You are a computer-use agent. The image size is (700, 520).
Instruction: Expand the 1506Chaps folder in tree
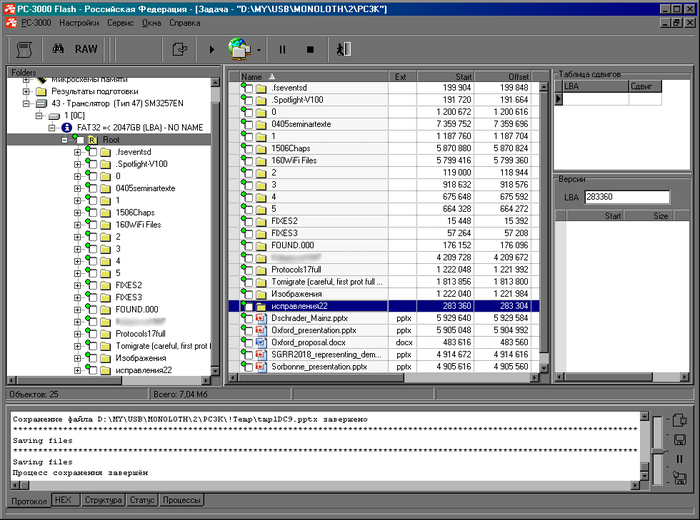78,213
